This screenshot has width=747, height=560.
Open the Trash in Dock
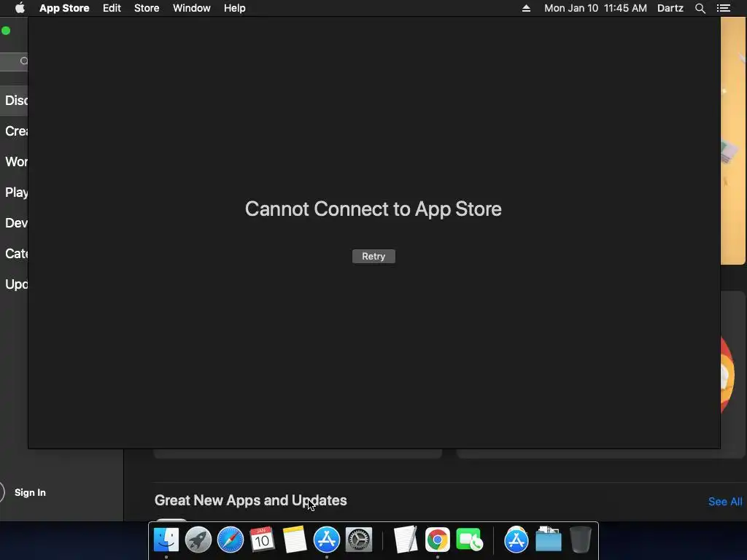tap(580, 540)
